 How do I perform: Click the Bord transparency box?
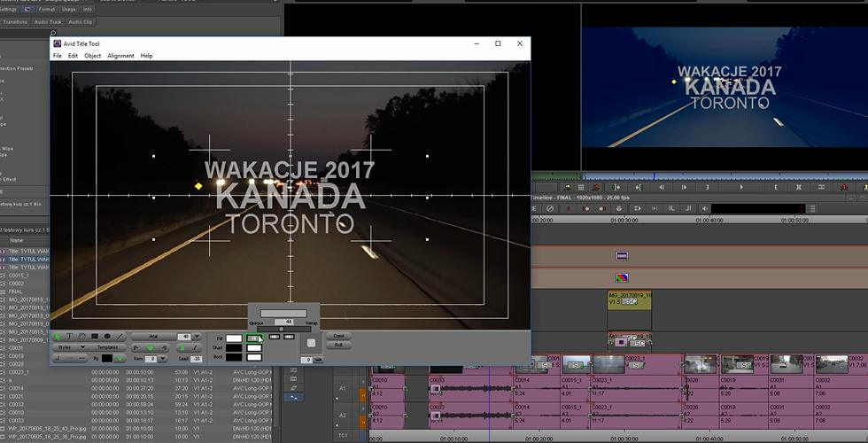[x=255, y=357]
